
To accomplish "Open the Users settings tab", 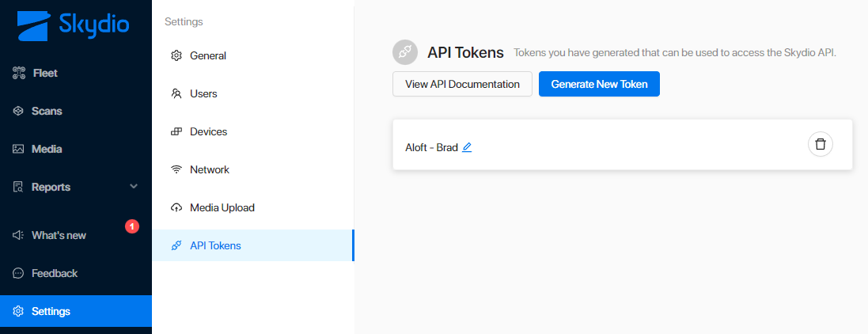I will [203, 93].
